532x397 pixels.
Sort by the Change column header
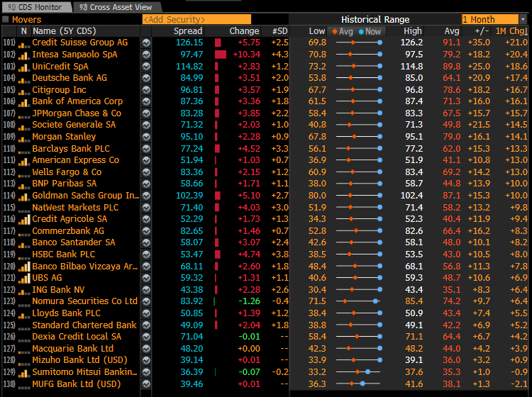coord(244,31)
